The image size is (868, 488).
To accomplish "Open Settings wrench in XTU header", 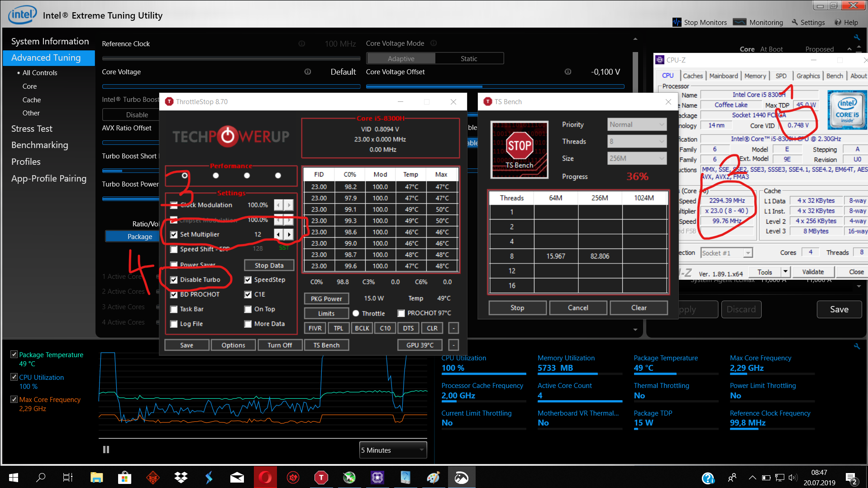I will (x=795, y=22).
